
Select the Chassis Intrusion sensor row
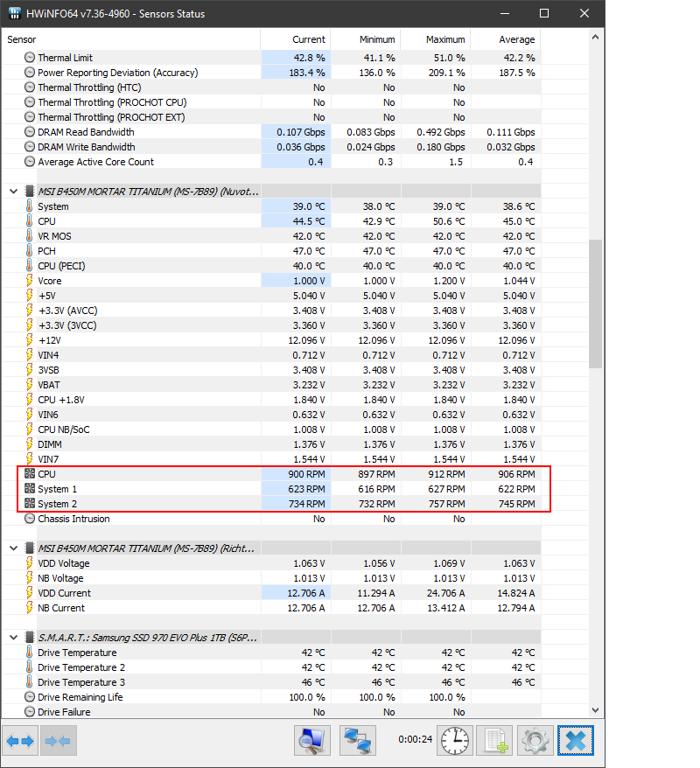[x=73, y=519]
